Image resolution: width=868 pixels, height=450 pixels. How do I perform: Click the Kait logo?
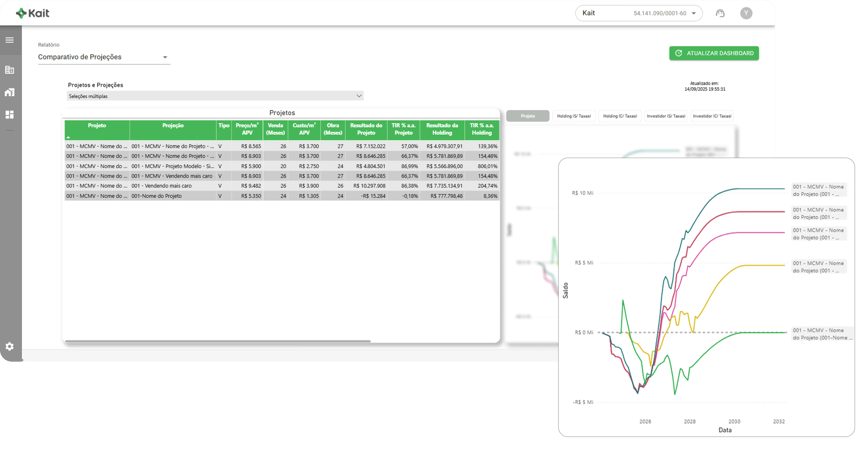(33, 13)
